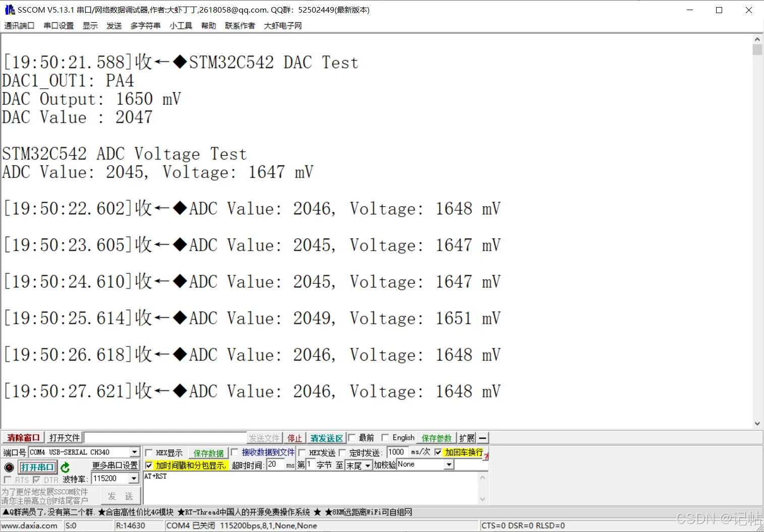Viewport: 764px width, 532px height.
Task: Click the AT+RST send text area
Action: pos(311,488)
